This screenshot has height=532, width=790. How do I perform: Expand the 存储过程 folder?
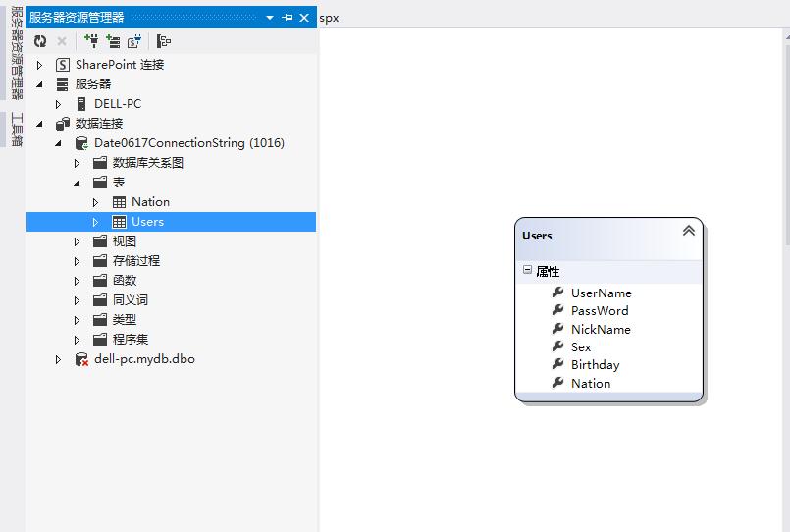coord(78,261)
